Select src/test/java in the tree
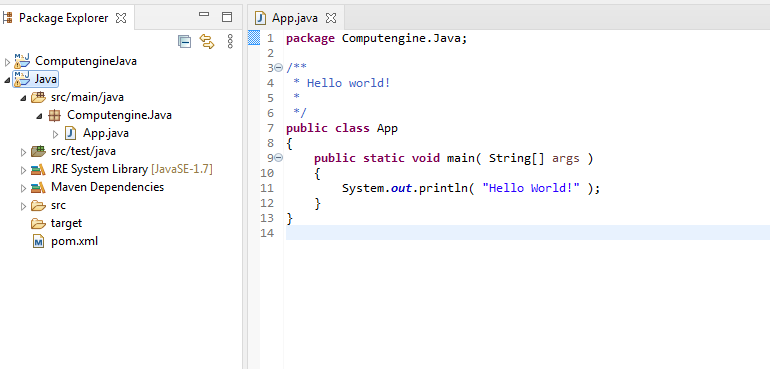Image resolution: width=770 pixels, height=369 pixels. (83, 151)
